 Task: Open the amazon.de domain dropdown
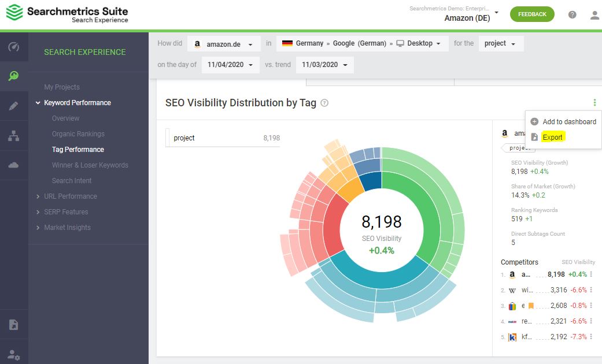tap(224, 44)
